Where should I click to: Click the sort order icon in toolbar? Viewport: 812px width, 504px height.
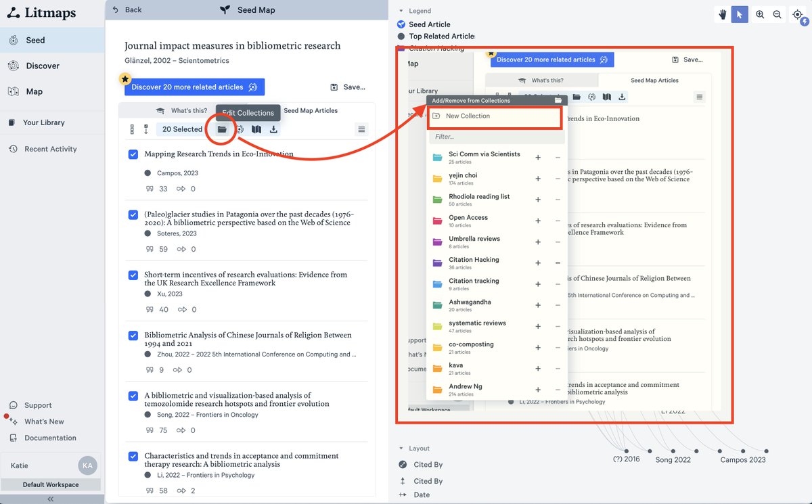(x=145, y=129)
